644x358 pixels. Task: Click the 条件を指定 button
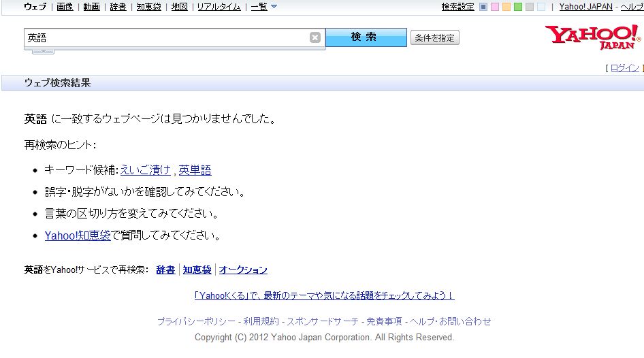click(x=434, y=37)
